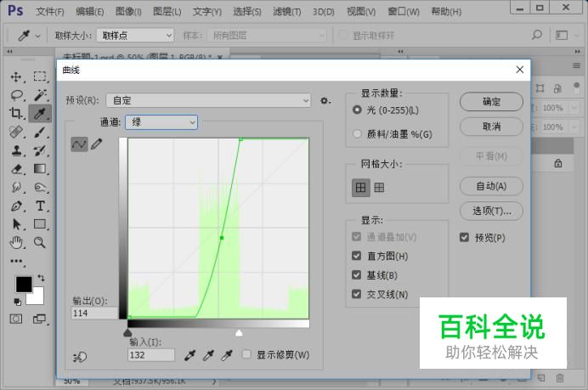This screenshot has width=588, height=390.
Task: Toggle the Preview (P) checkbox
Action: (x=464, y=237)
